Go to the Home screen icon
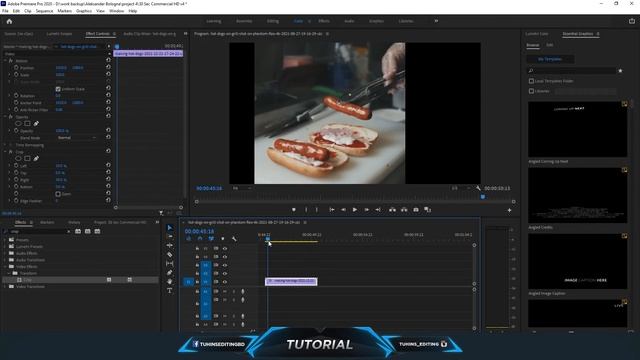Screen dimensions: 640x360 9,21
